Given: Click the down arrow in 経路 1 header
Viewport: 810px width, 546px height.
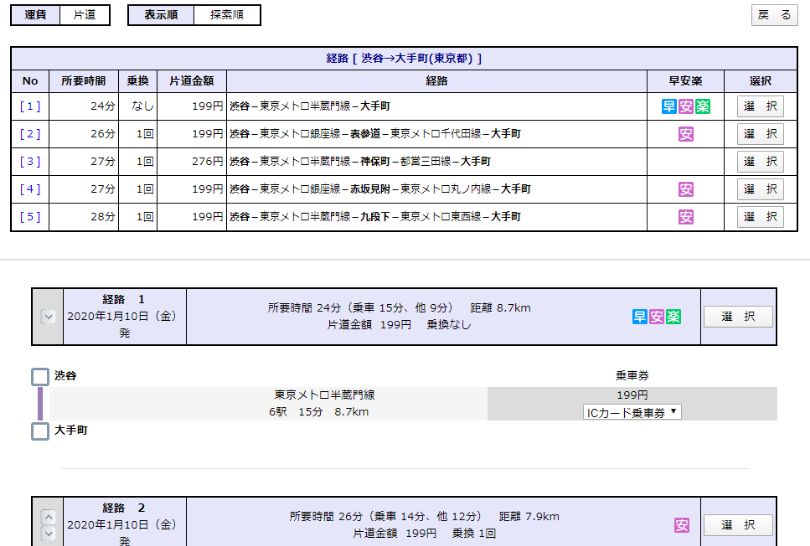Looking at the screenshot, I should click(47, 316).
